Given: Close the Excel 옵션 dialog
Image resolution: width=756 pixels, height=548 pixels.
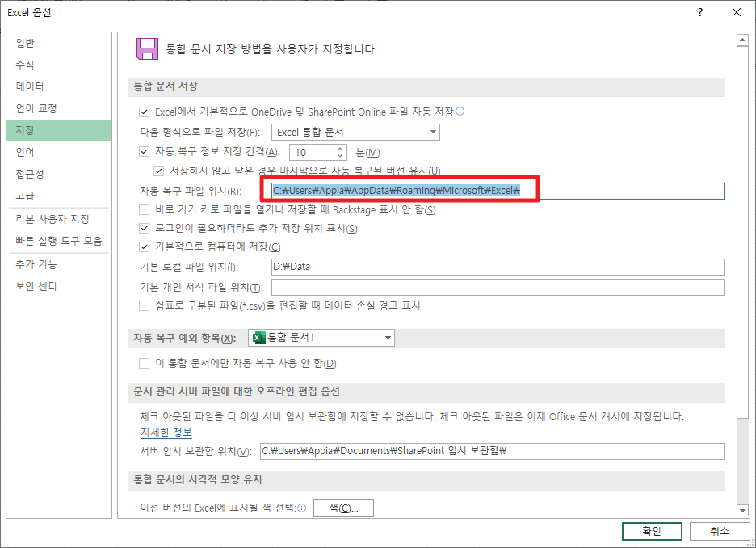Looking at the screenshot, I should tap(737, 13).
